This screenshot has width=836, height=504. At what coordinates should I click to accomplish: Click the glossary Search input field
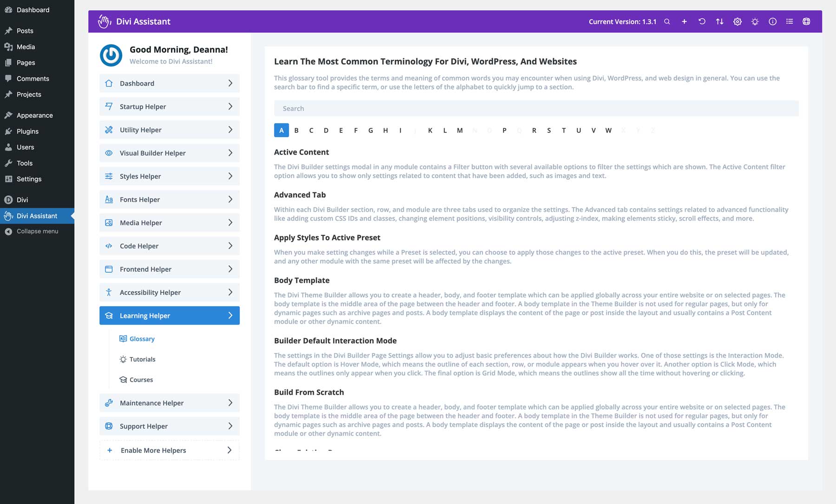[536, 108]
